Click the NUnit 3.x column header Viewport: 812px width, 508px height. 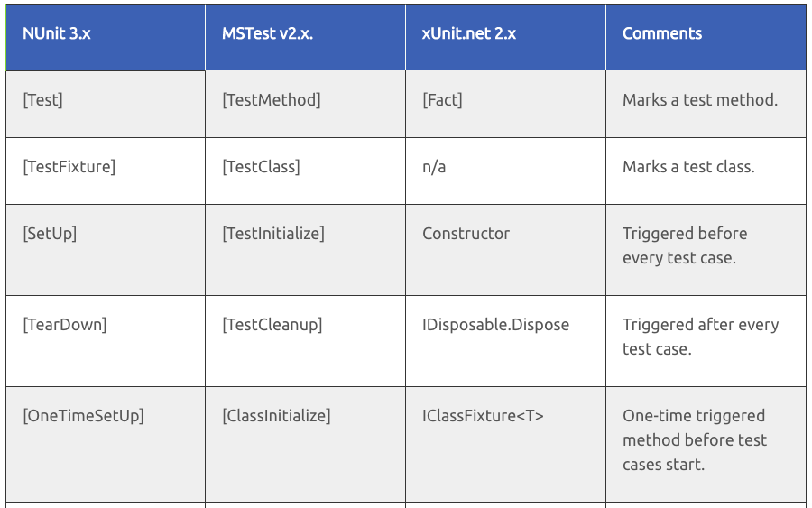coord(56,34)
